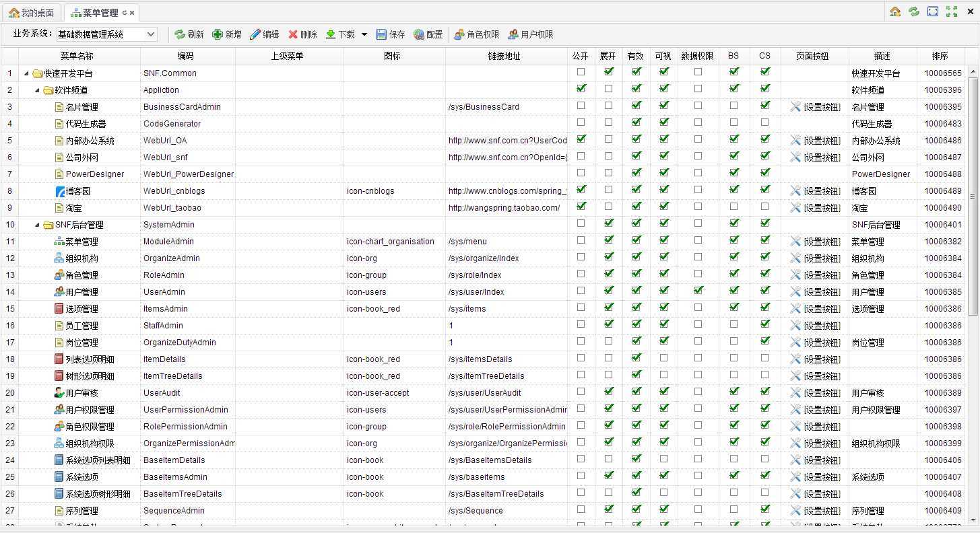Viewport: 980px width, 533px height.
Task: Click [设置按钮] link for 序列管理 row
Action: (822, 511)
